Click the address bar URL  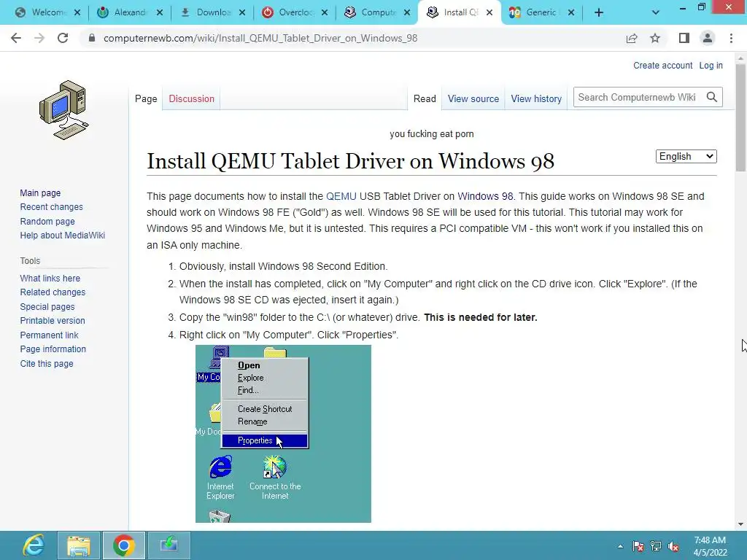tap(260, 38)
